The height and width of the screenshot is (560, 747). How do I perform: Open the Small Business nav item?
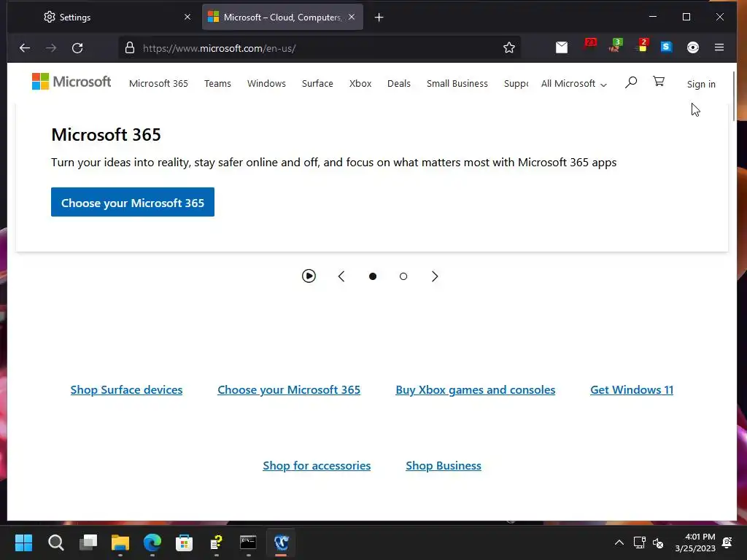tap(457, 83)
